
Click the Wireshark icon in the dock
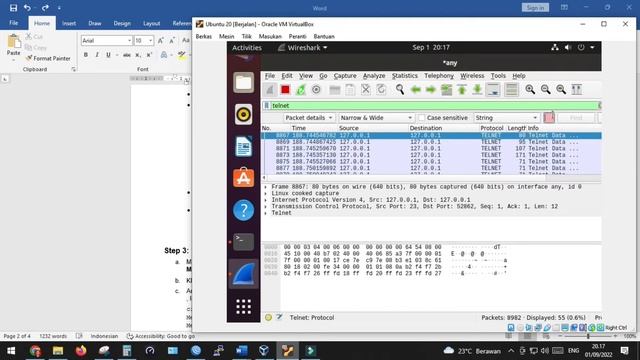(244, 274)
